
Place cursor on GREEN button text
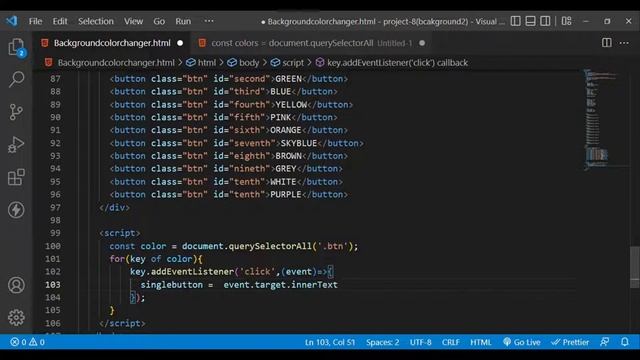(288, 79)
